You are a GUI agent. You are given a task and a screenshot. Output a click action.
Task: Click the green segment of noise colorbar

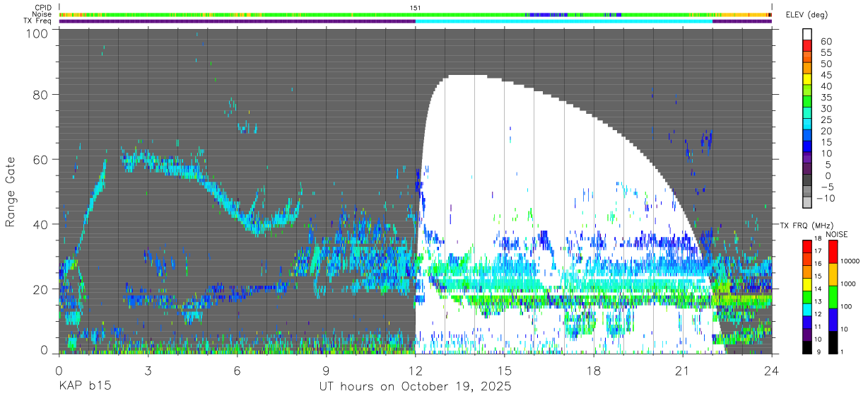click(833, 297)
